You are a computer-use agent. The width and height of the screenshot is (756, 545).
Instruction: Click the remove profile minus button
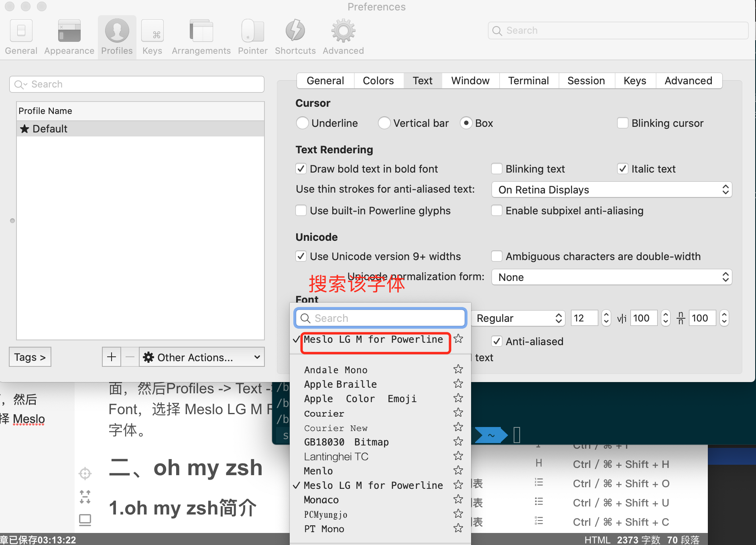coord(130,357)
